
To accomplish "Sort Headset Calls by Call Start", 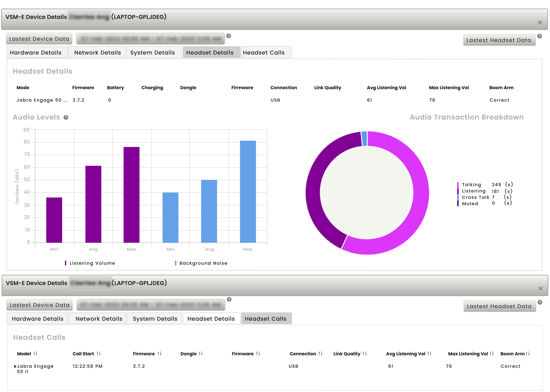I will point(99,354).
